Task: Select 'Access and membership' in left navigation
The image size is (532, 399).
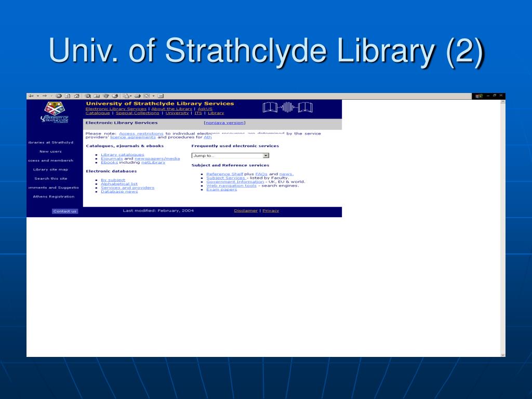Action: (x=51, y=161)
